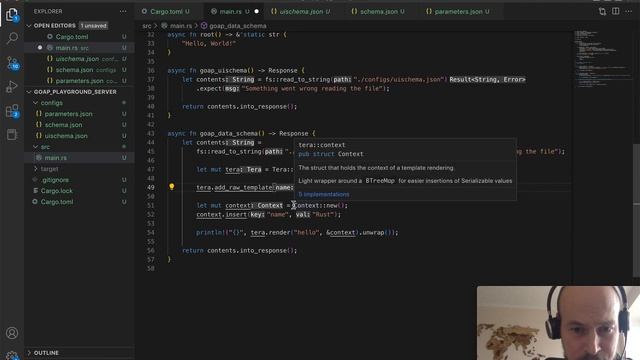Screen dimensions: 640x360
Task: Open the Extensions view icon
Action: pos(12,111)
